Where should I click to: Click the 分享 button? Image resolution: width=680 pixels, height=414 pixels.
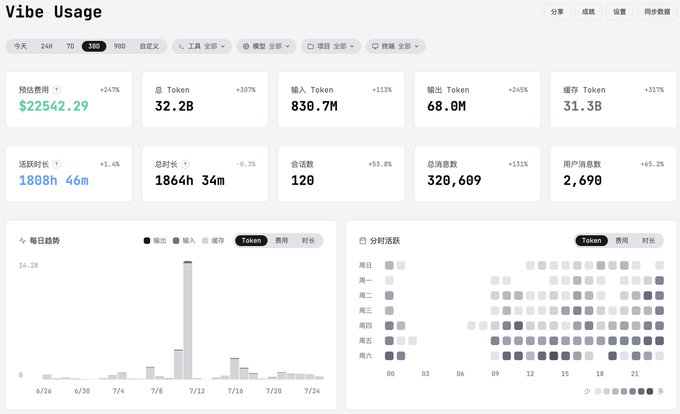click(557, 12)
